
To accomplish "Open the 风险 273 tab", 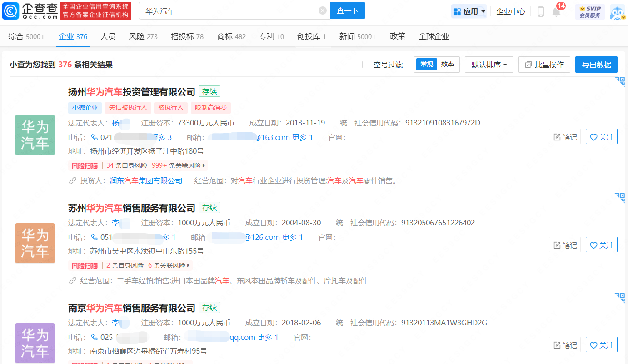I will click(143, 36).
